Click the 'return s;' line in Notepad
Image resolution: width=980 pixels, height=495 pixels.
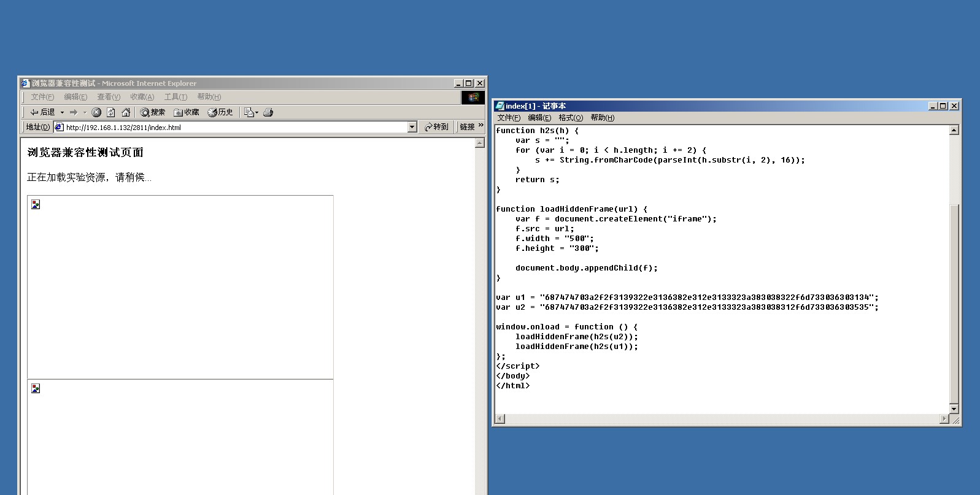(538, 180)
